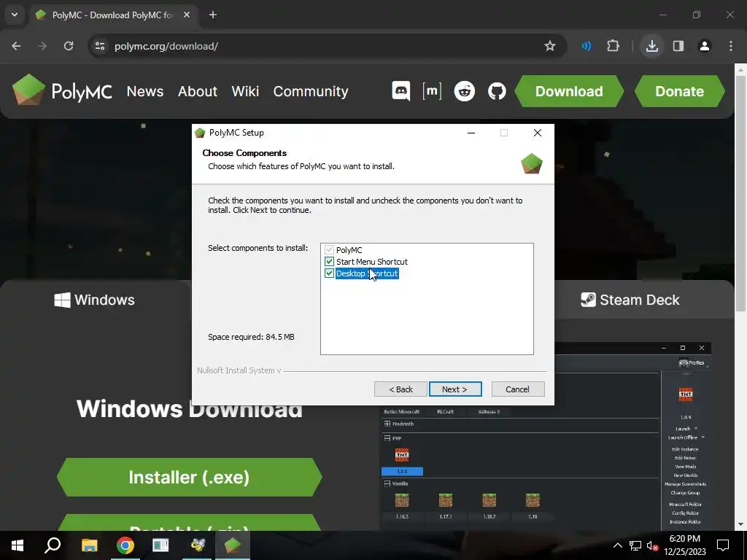Select the Steam Deck platform tab
The width and height of the screenshot is (747, 560).
pos(630,300)
